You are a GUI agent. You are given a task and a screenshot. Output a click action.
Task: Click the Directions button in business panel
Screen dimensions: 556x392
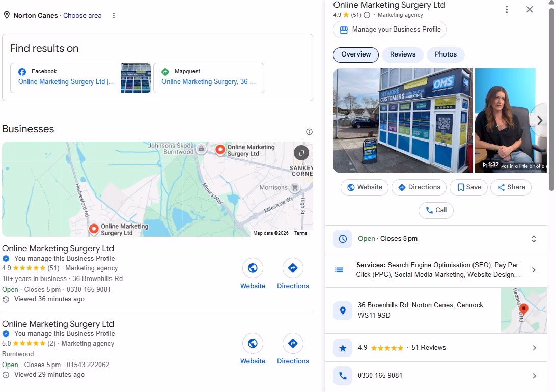419,187
